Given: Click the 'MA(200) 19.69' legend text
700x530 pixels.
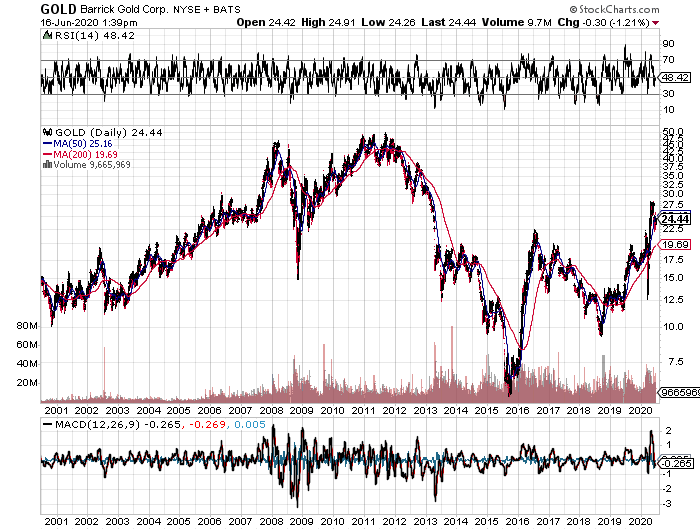Looking at the screenshot, I should click(x=86, y=154).
